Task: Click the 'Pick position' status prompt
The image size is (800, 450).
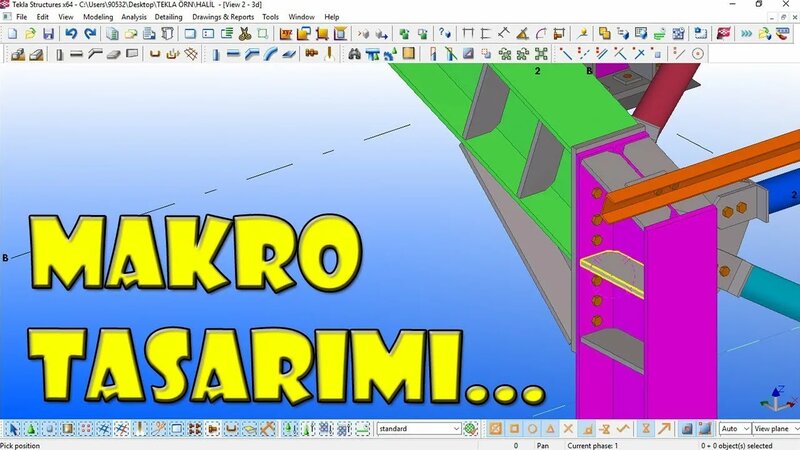Action: click(20, 445)
